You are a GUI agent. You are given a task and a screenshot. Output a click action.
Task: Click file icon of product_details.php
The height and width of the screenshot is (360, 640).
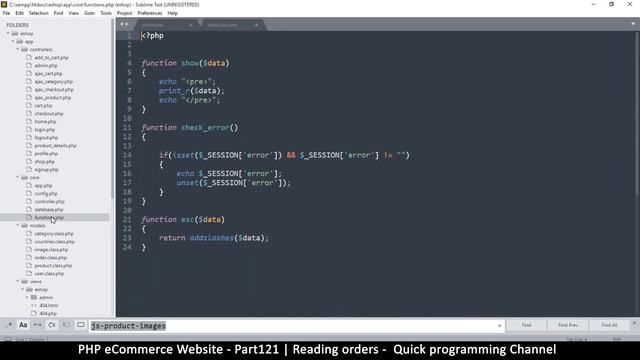coord(29,145)
